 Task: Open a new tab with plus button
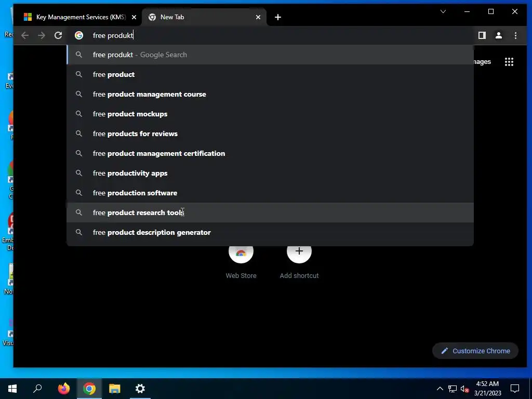tap(278, 17)
